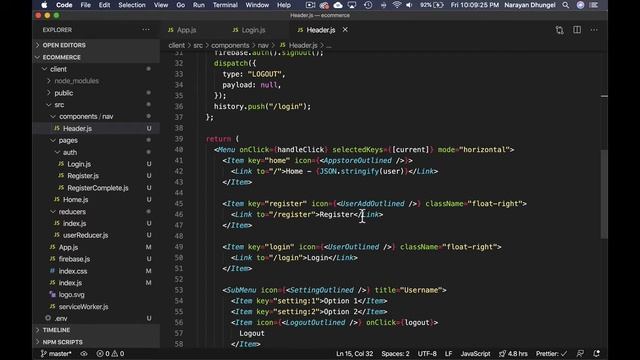The height and width of the screenshot is (360, 640).
Task: Expand the node_modules folder
Action: pos(96,81)
